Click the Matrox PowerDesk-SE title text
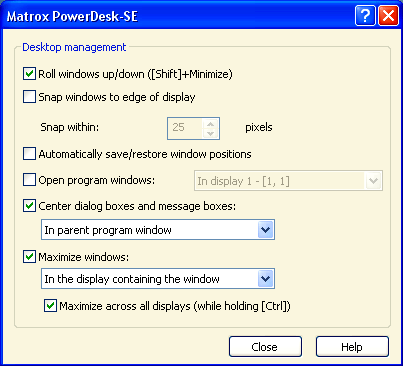The width and height of the screenshot is (403, 366). pyautogui.click(x=72, y=16)
